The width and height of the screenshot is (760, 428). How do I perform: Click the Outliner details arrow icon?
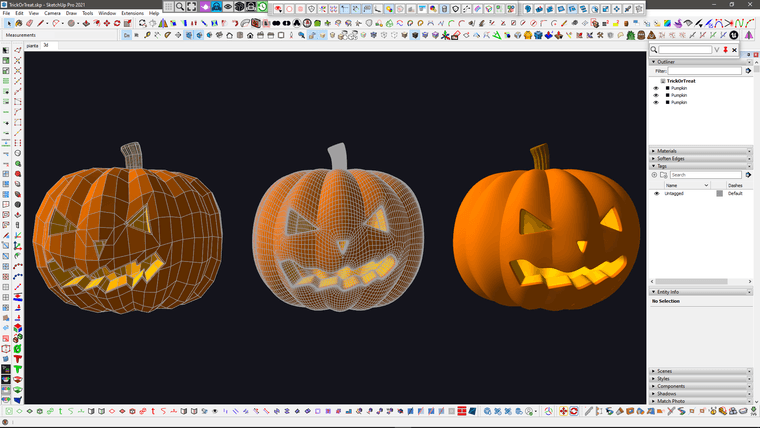748,71
